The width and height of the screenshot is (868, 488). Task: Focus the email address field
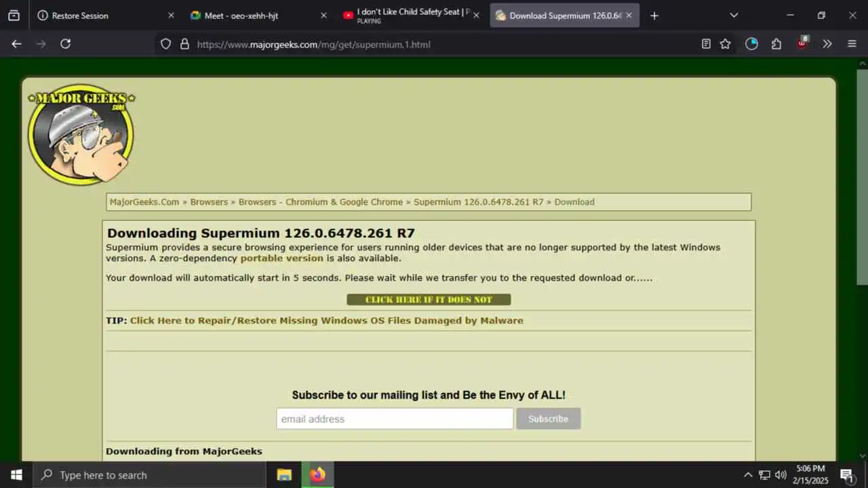tap(395, 419)
